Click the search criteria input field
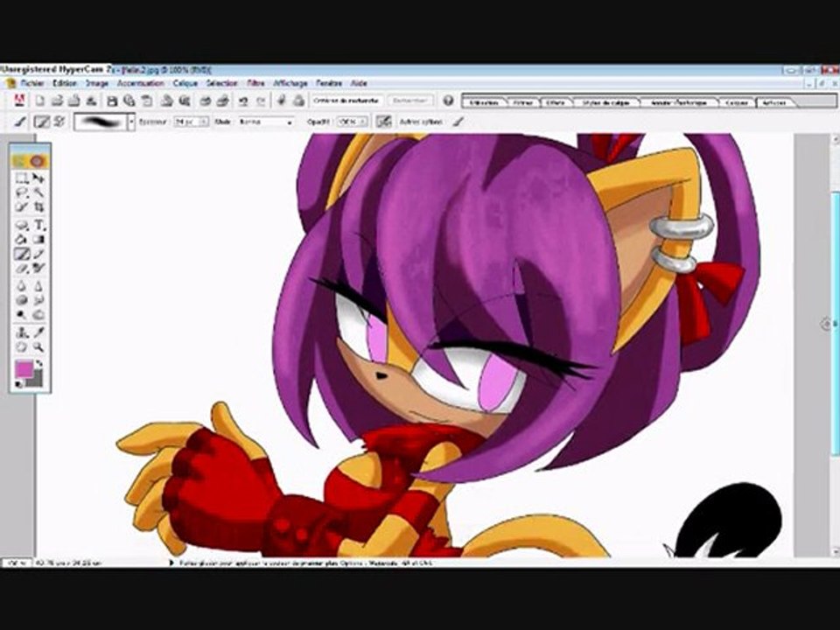 [x=346, y=100]
